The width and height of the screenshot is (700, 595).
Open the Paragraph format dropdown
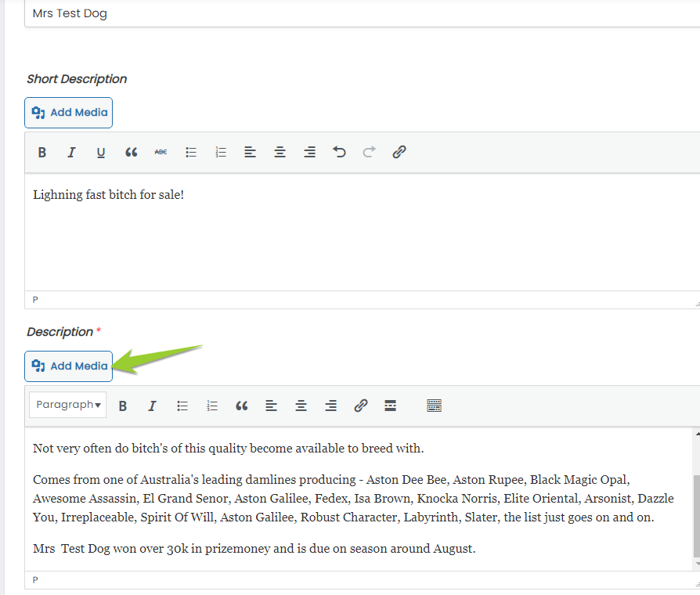tap(68, 405)
